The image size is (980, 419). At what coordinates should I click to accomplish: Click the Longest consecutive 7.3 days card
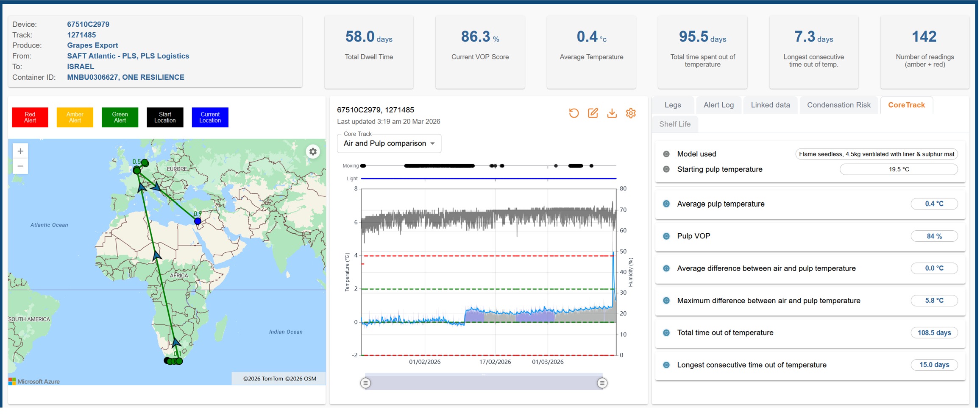[x=814, y=52]
